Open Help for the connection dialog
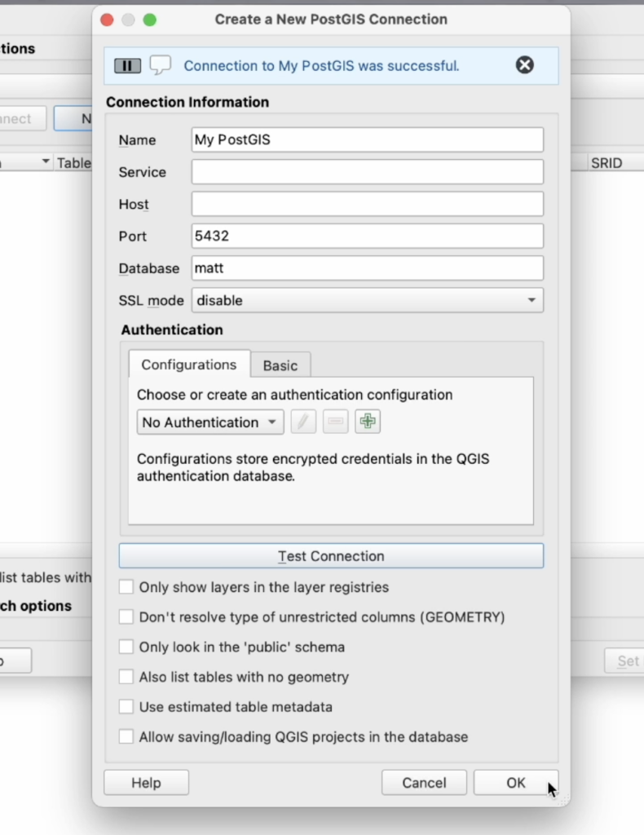644x835 pixels. coord(147,783)
